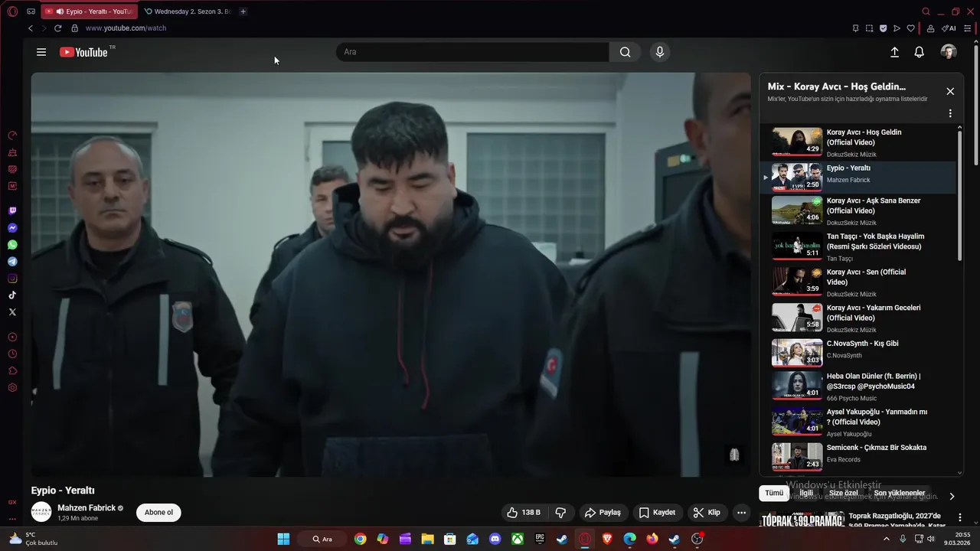
Task: Click the Mahzen Fabrick channel avatar
Action: click(x=41, y=512)
